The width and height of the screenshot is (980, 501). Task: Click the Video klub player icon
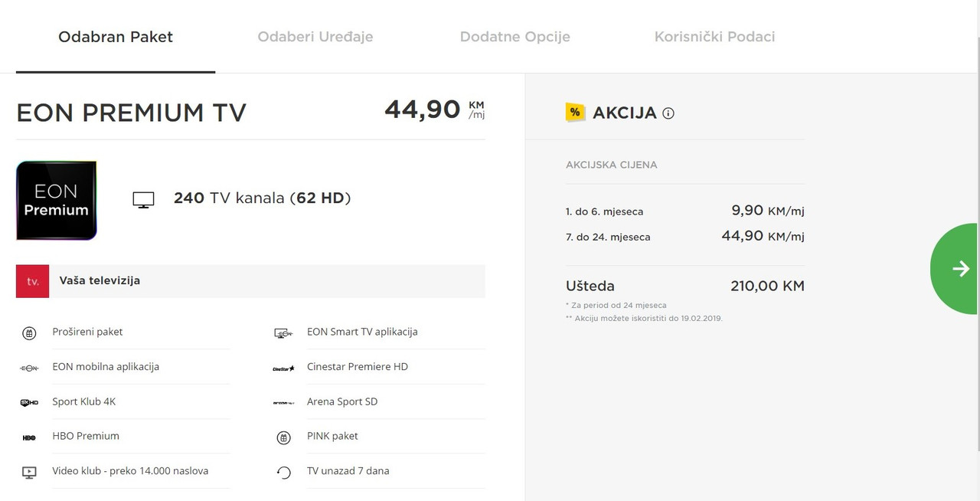point(29,472)
